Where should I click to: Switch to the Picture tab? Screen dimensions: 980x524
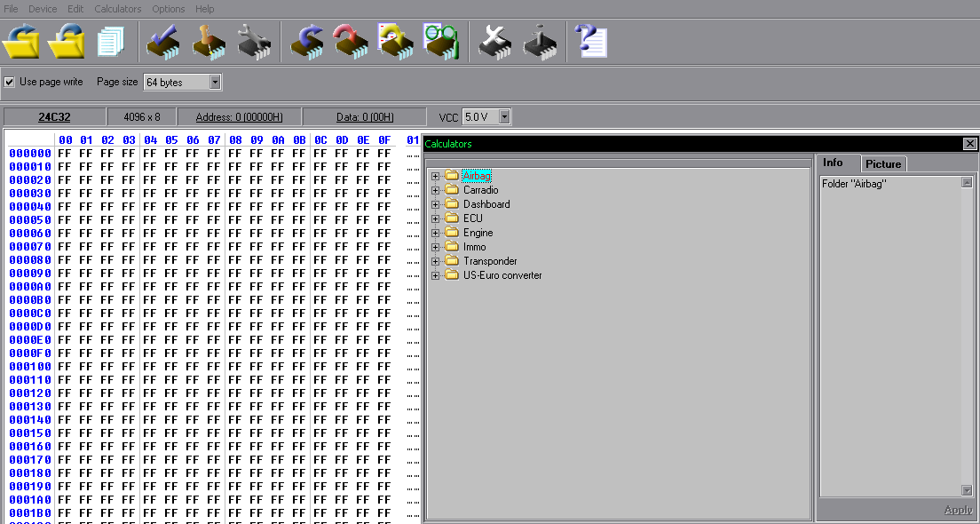883,163
